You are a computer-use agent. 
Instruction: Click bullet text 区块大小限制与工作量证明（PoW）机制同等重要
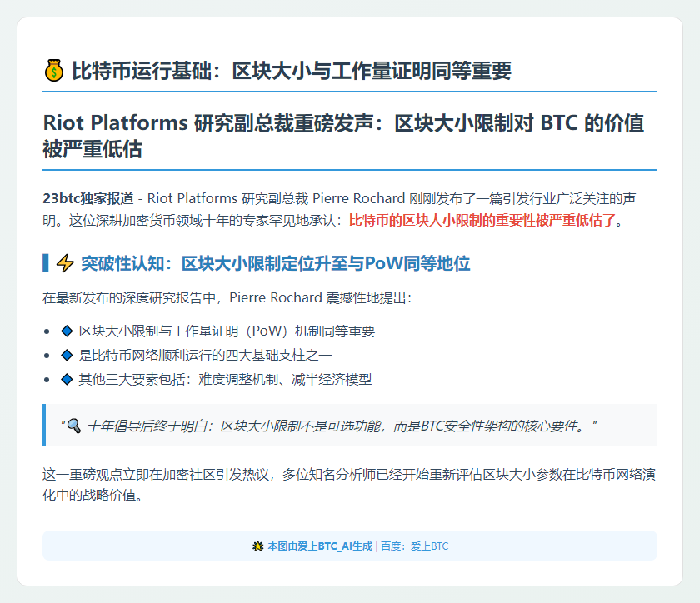tap(227, 331)
